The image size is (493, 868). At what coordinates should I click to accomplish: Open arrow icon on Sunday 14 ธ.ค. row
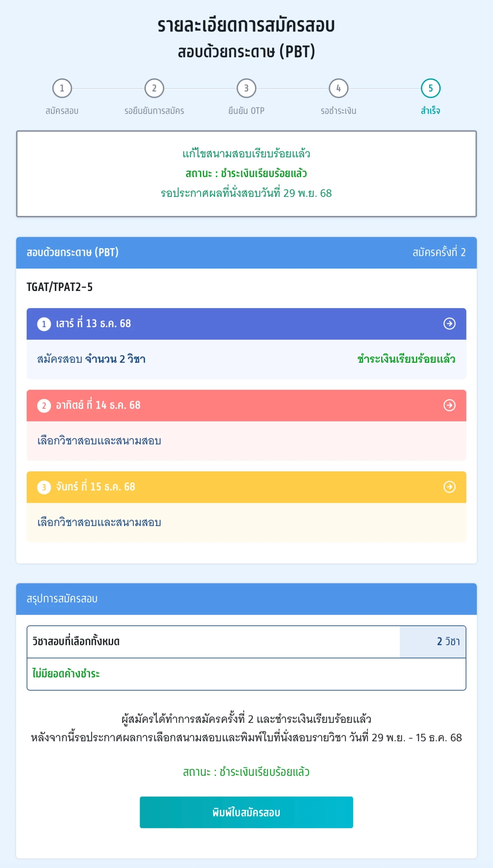tap(450, 405)
